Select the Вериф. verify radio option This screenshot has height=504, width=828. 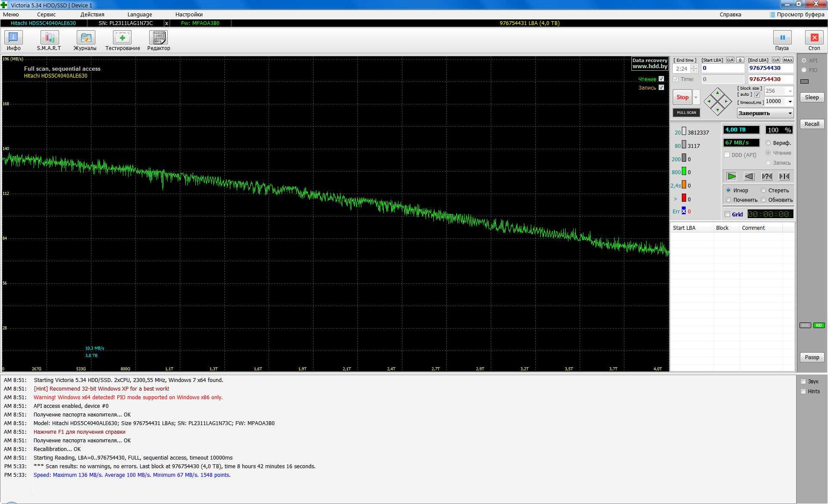[768, 143]
